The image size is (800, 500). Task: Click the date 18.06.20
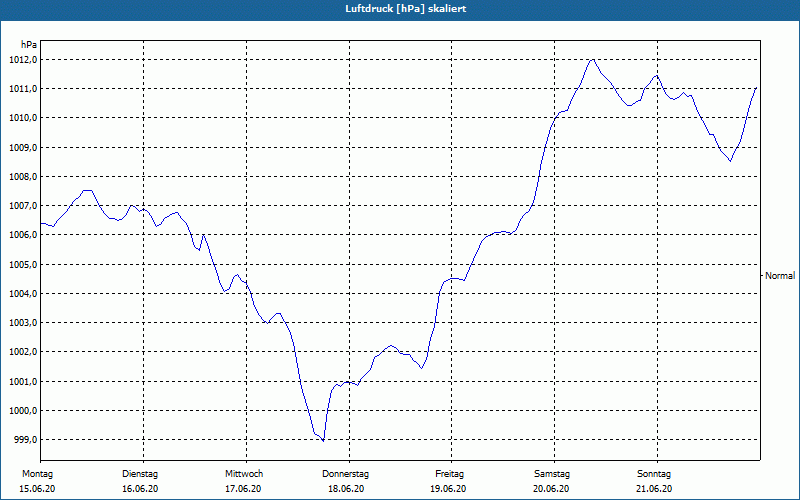346,489
